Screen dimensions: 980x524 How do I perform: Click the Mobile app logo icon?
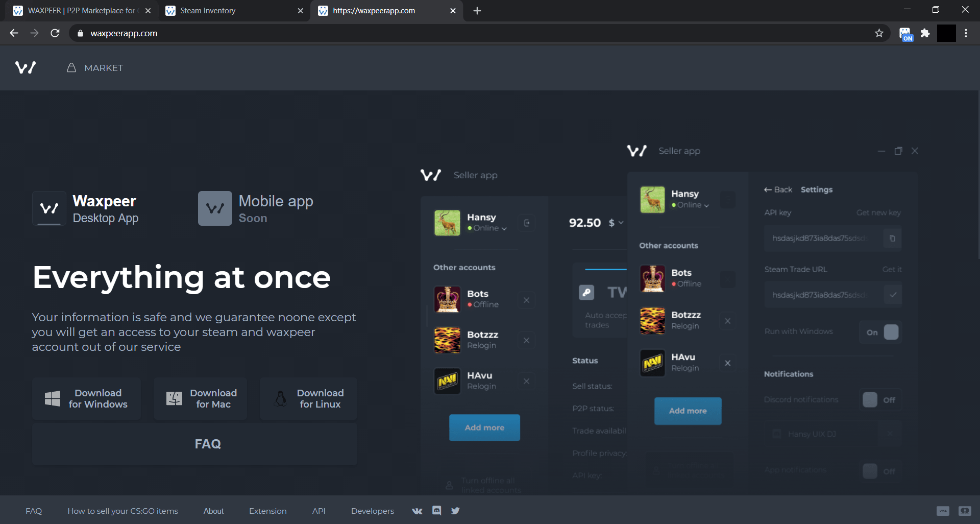pos(215,208)
